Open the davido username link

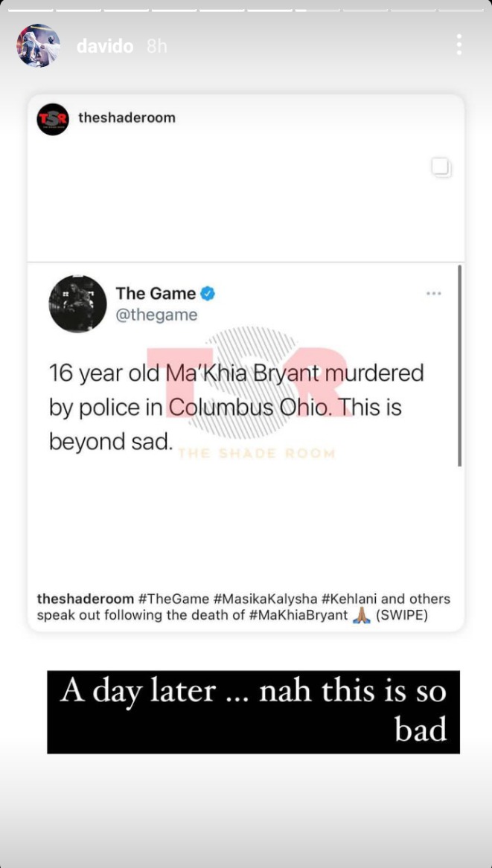(105, 47)
